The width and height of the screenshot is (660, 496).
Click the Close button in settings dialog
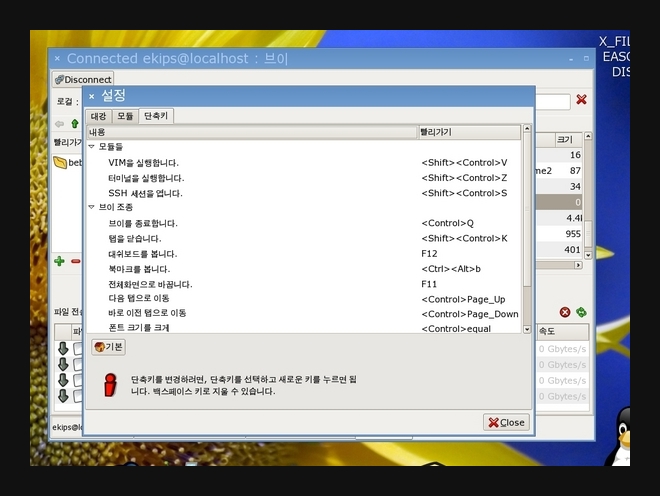tap(506, 422)
